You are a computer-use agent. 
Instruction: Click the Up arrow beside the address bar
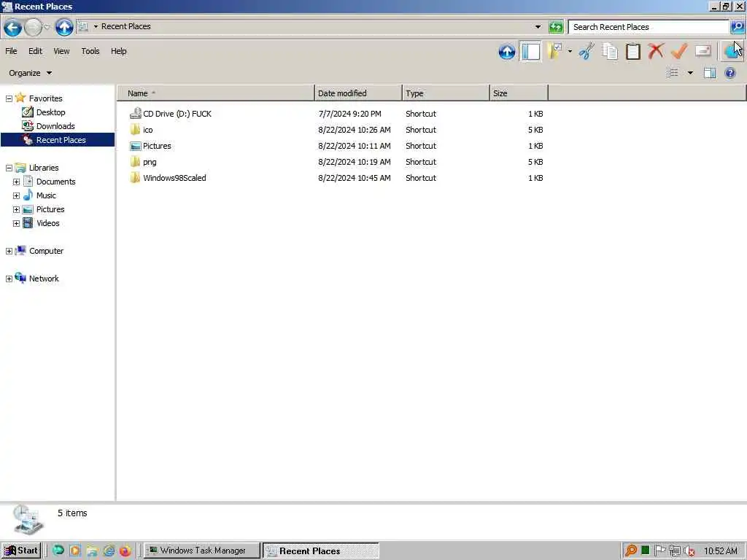(64, 27)
